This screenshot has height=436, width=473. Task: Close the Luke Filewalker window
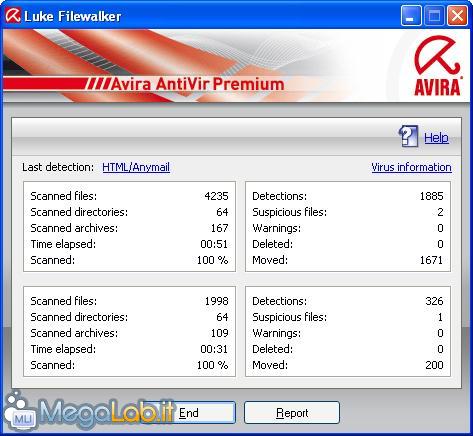coord(457,16)
